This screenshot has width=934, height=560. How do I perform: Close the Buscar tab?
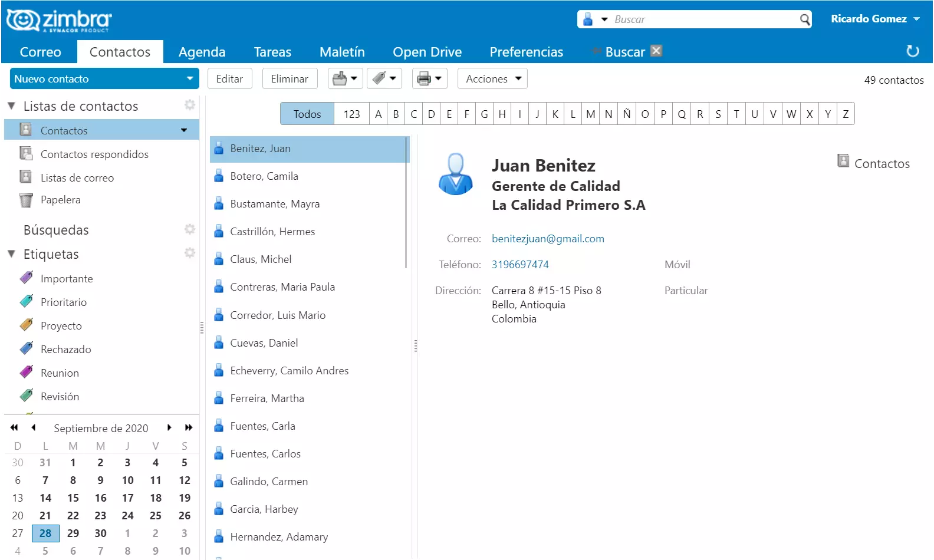[x=656, y=51]
